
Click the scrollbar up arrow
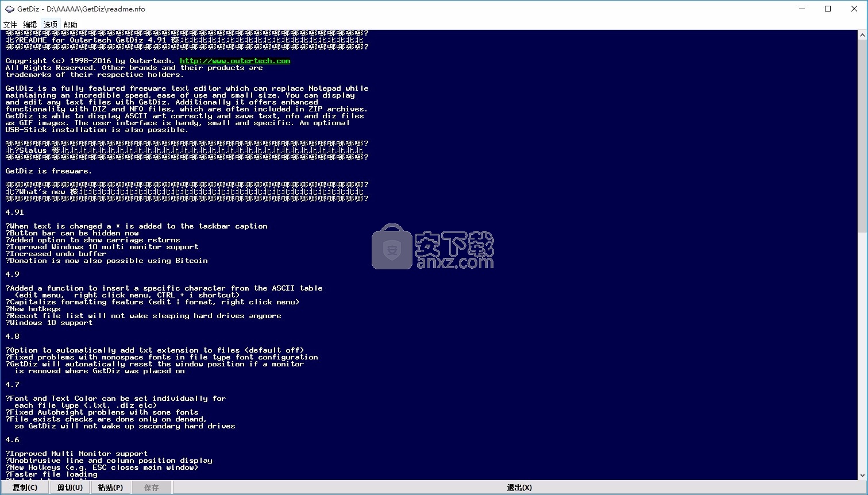coord(862,35)
